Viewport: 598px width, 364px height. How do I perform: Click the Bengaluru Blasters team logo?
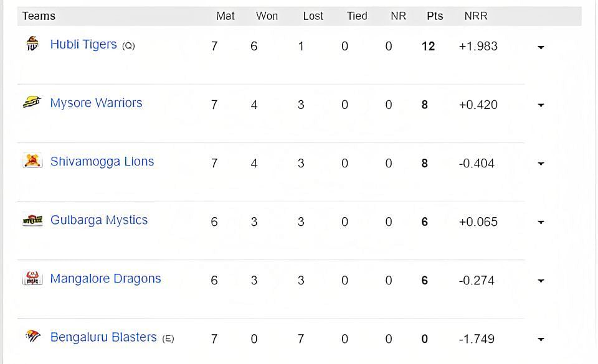[33, 336]
